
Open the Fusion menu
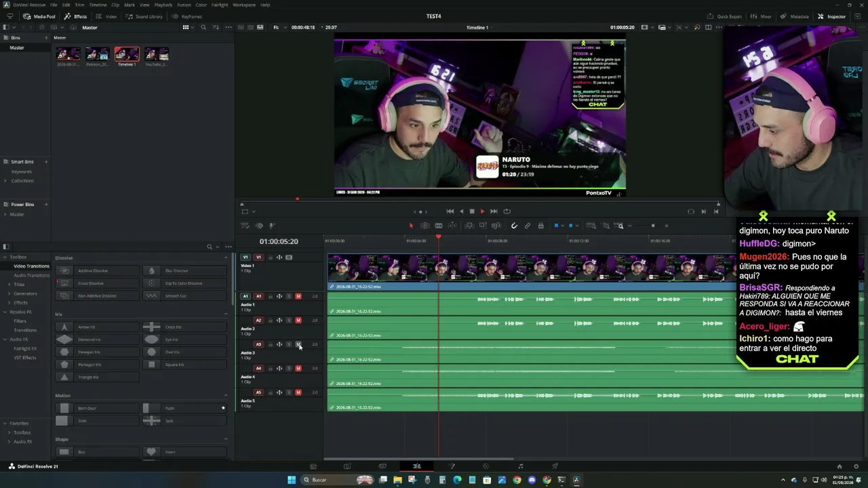184,5
